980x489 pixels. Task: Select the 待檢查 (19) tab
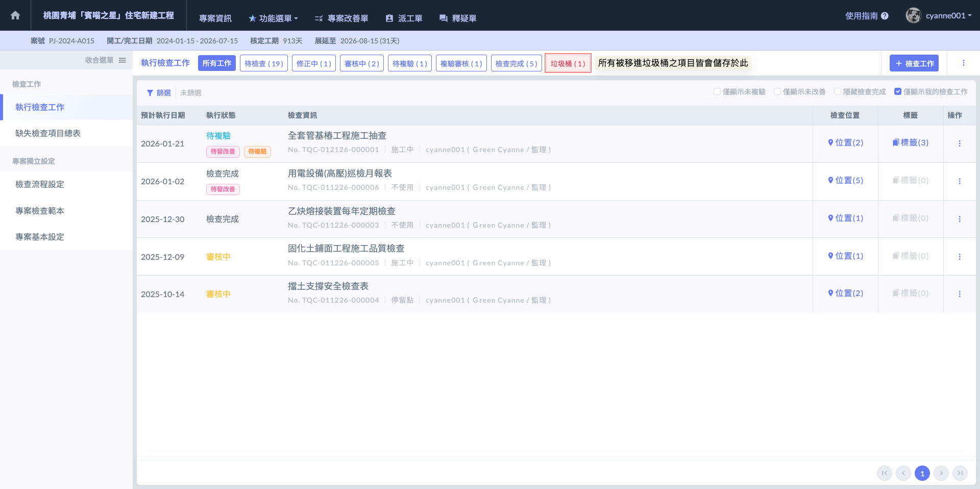pyautogui.click(x=263, y=63)
